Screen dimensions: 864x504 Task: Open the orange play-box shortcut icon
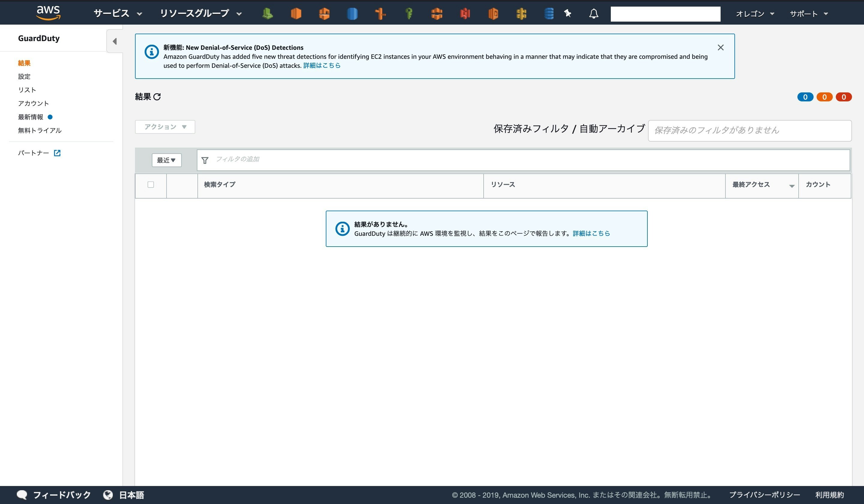pos(493,14)
